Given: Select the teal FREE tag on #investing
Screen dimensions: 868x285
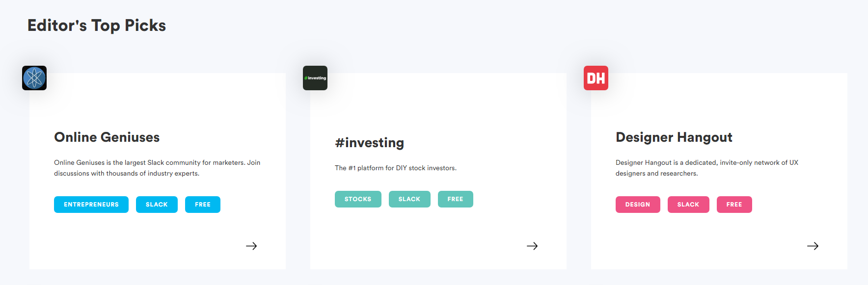Looking at the screenshot, I should coord(456,199).
